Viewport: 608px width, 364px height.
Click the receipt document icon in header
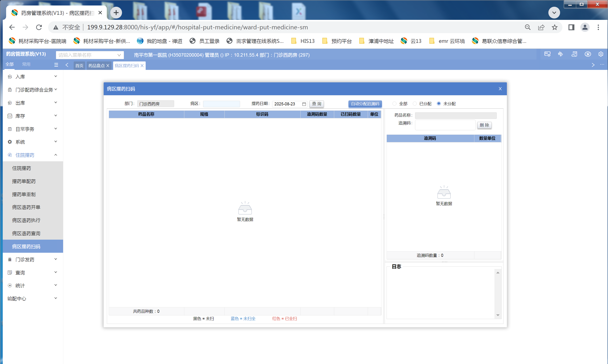[x=574, y=54]
